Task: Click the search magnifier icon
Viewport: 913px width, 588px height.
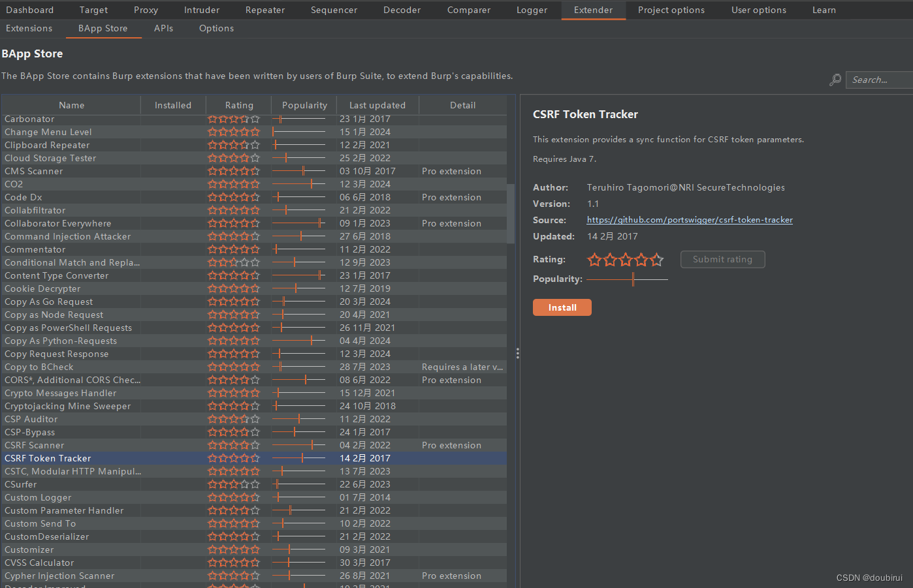Action: point(835,80)
